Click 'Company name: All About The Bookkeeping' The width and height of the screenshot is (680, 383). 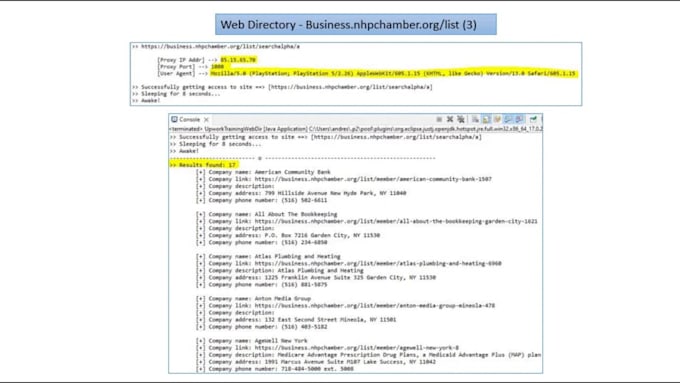(273, 214)
